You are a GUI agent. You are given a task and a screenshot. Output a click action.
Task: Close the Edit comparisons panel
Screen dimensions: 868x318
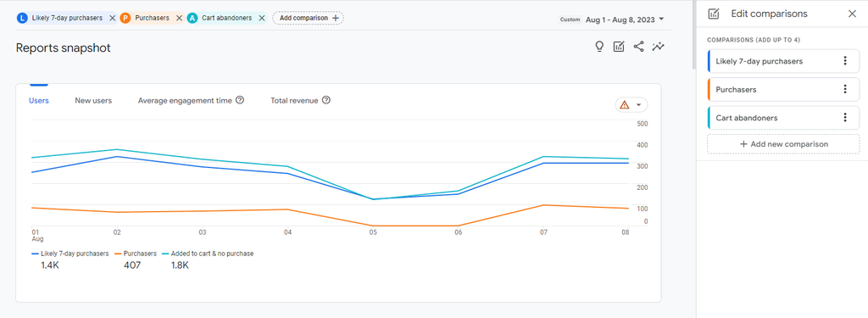pyautogui.click(x=852, y=14)
